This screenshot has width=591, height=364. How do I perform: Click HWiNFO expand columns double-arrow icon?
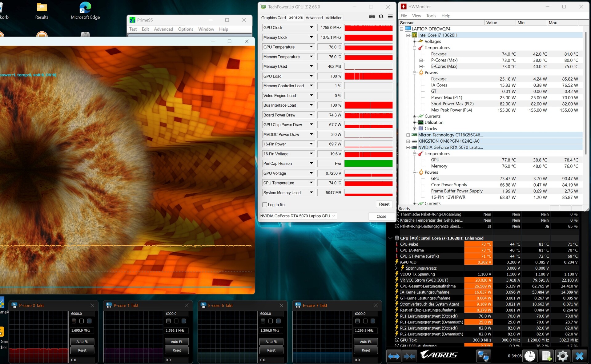click(x=394, y=356)
